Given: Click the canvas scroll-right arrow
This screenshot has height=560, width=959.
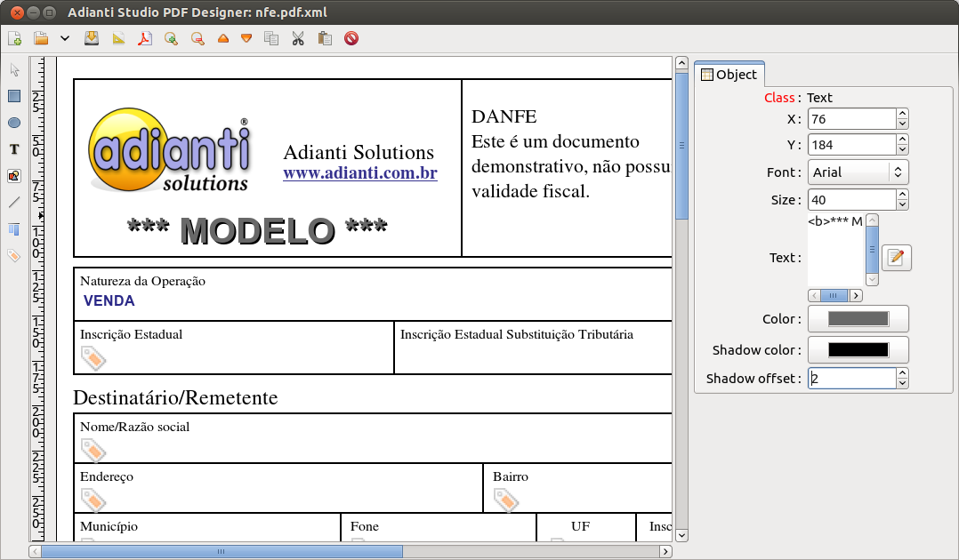Looking at the screenshot, I should pyautogui.click(x=665, y=551).
